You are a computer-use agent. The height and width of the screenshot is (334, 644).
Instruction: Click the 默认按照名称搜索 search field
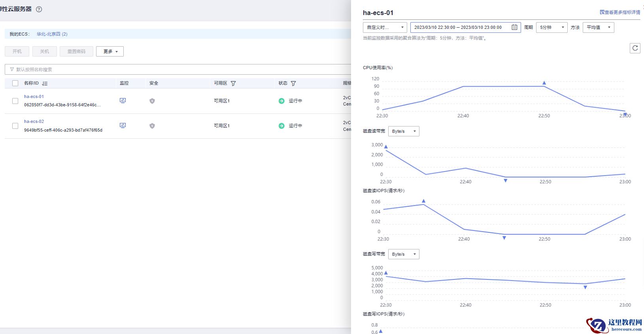178,70
